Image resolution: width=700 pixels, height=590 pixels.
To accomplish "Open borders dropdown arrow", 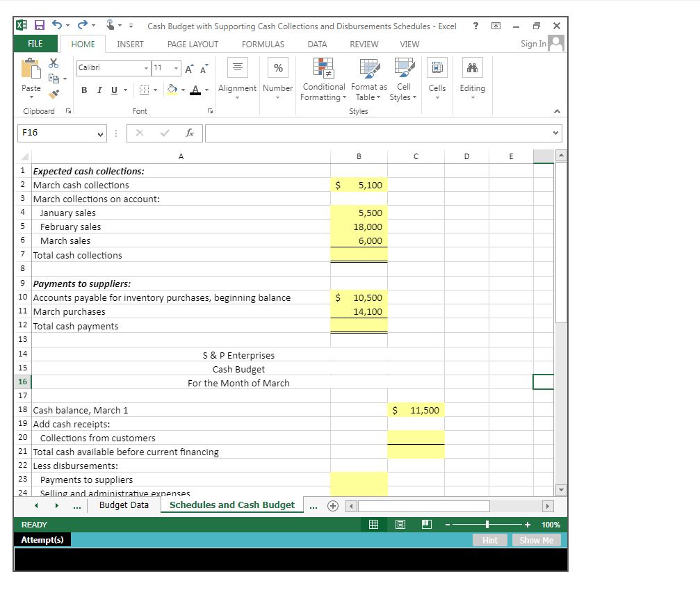I will point(155,90).
